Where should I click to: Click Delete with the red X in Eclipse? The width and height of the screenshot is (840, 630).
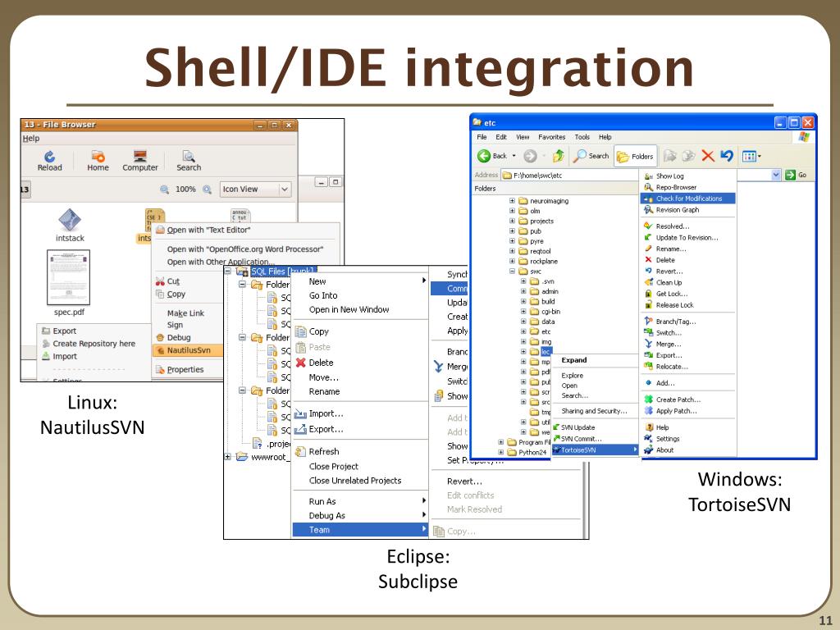pyautogui.click(x=321, y=363)
